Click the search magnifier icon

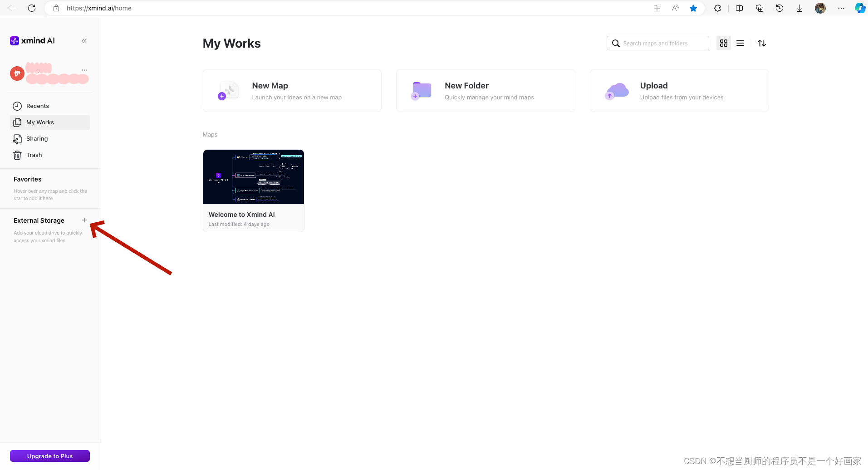616,43
